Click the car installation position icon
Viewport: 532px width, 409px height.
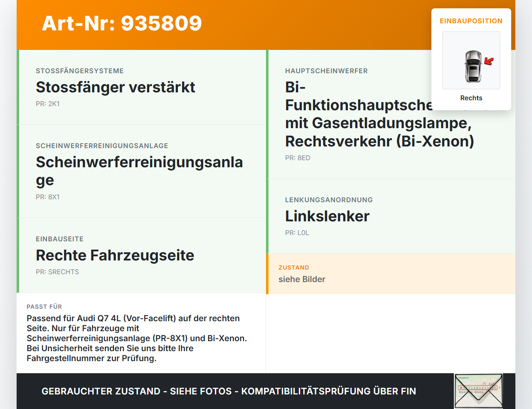[x=471, y=60]
